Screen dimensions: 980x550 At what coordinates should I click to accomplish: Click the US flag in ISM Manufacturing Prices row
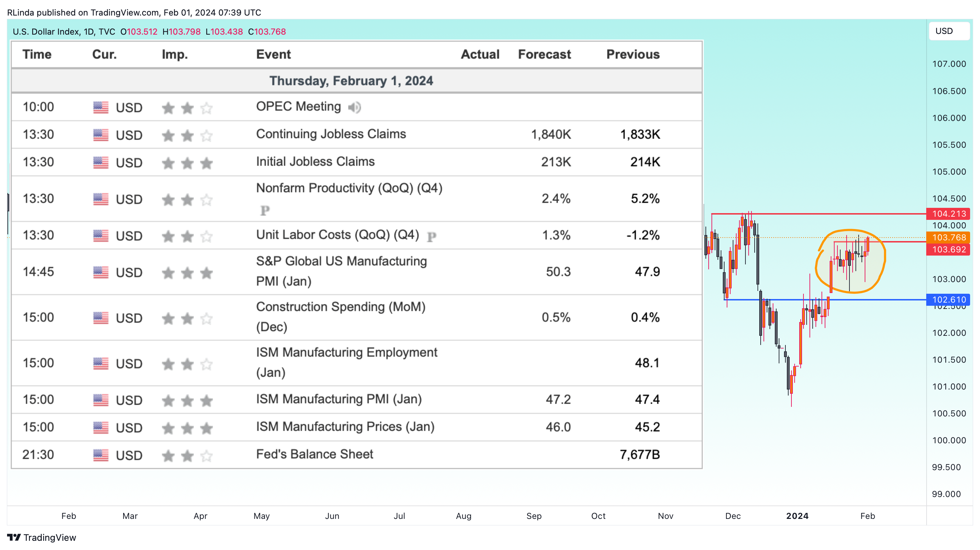(101, 428)
